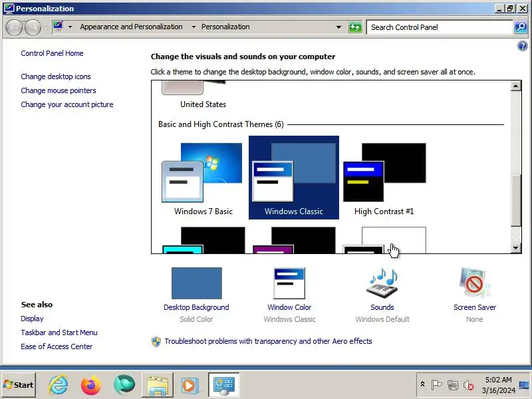Click the Forward navigation arrow button
Screen dimensions: 532x399
(x=33, y=27)
